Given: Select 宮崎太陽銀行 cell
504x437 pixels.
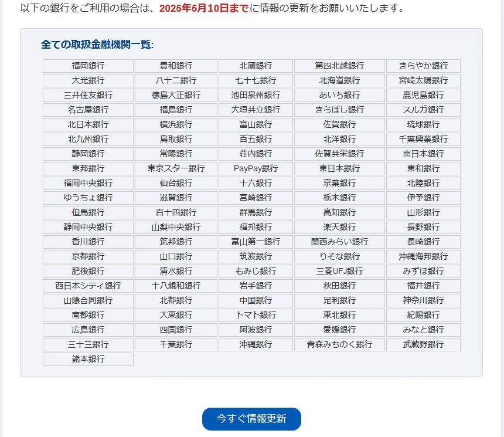Looking at the screenshot, I should tap(423, 80).
